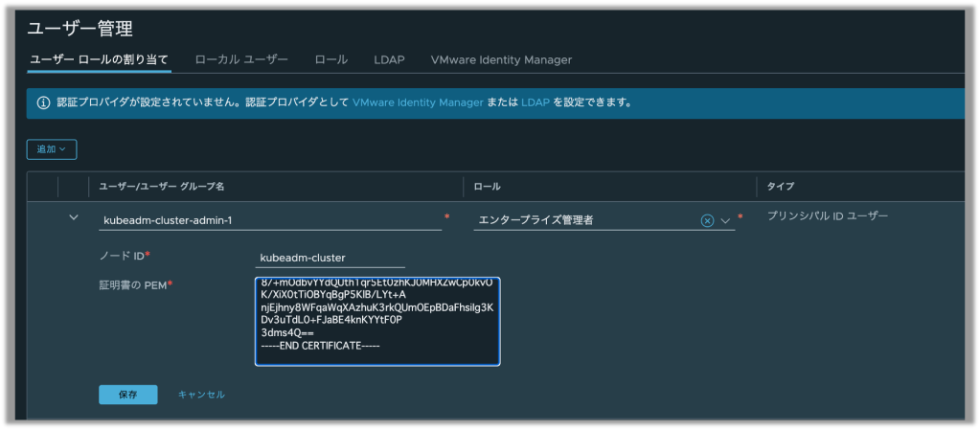
Task: Open the LDAP tab
Action: (x=389, y=60)
